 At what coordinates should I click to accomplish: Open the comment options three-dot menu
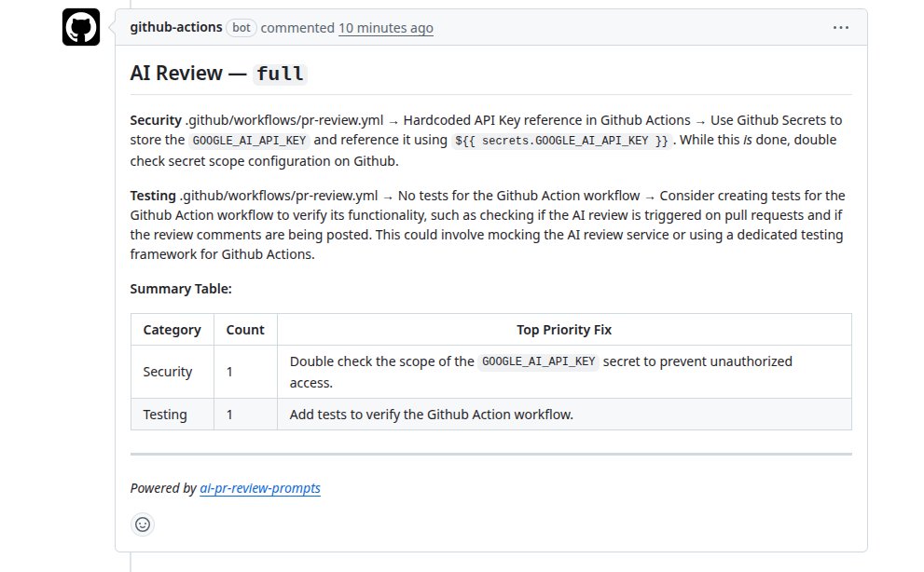(x=840, y=28)
